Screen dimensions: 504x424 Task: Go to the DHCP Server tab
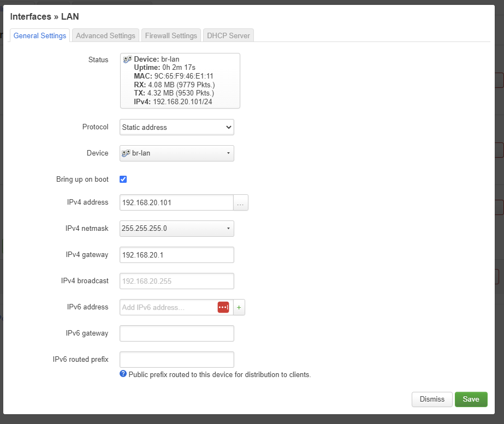[x=228, y=35]
